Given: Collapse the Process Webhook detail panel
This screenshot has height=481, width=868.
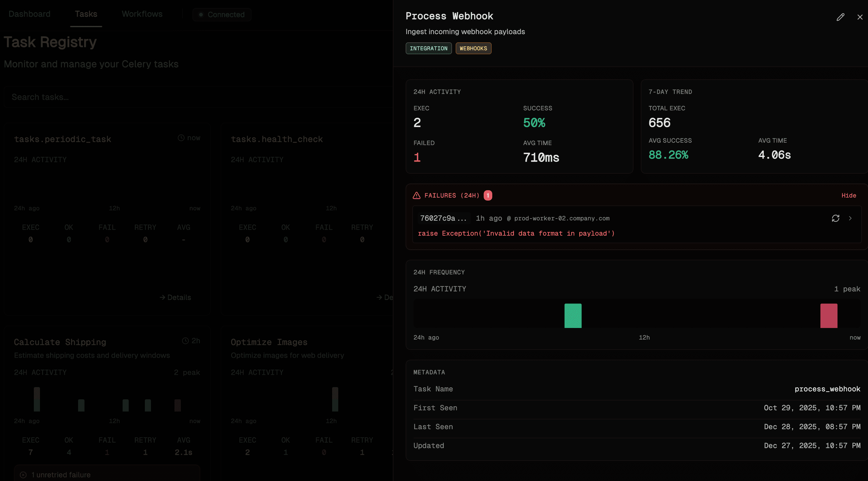Looking at the screenshot, I should (x=860, y=17).
